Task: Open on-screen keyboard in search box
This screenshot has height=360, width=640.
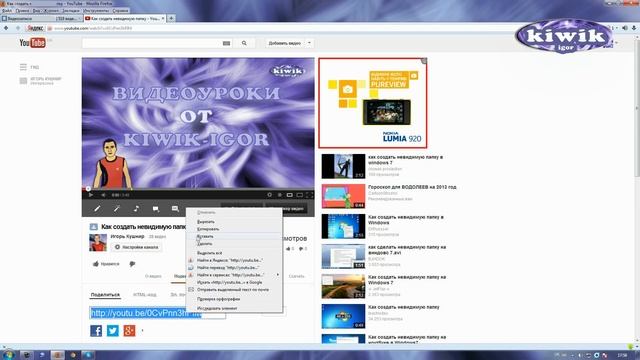Action: [227, 43]
